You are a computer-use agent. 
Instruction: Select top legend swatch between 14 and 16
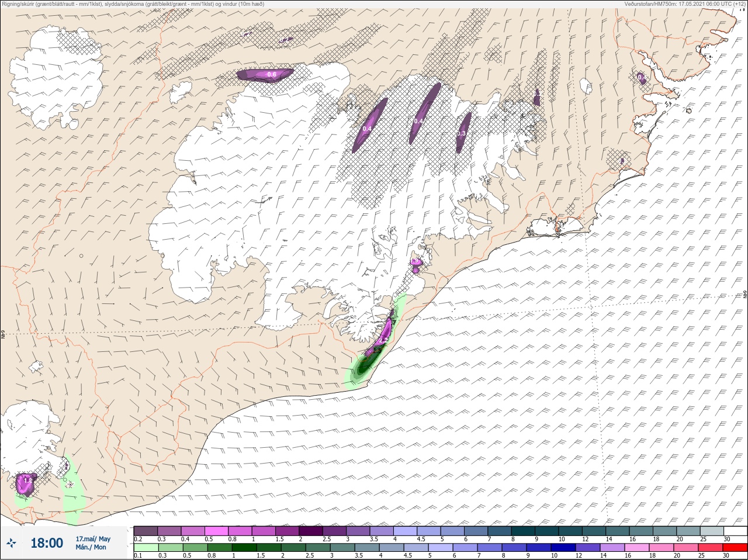pos(617,531)
